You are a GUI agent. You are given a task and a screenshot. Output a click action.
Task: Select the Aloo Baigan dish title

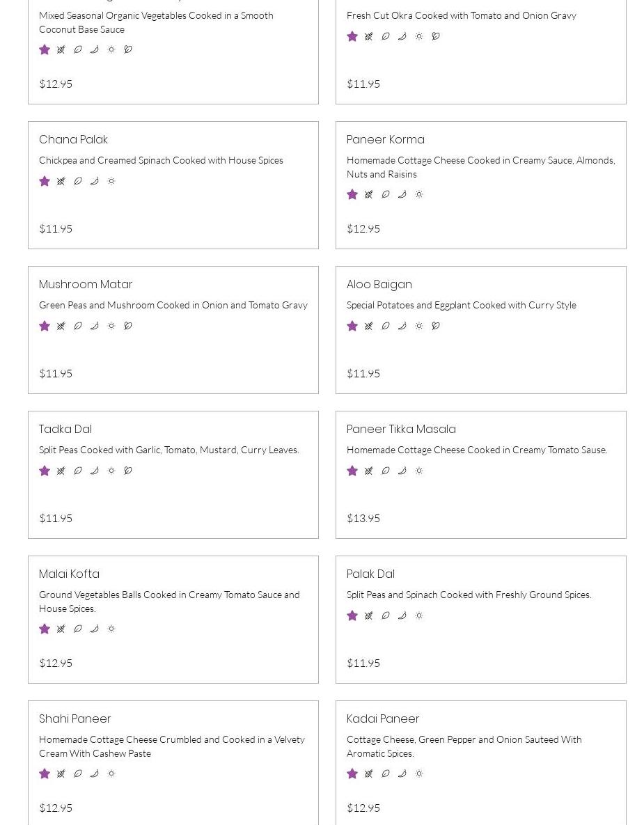pos(379,284)
